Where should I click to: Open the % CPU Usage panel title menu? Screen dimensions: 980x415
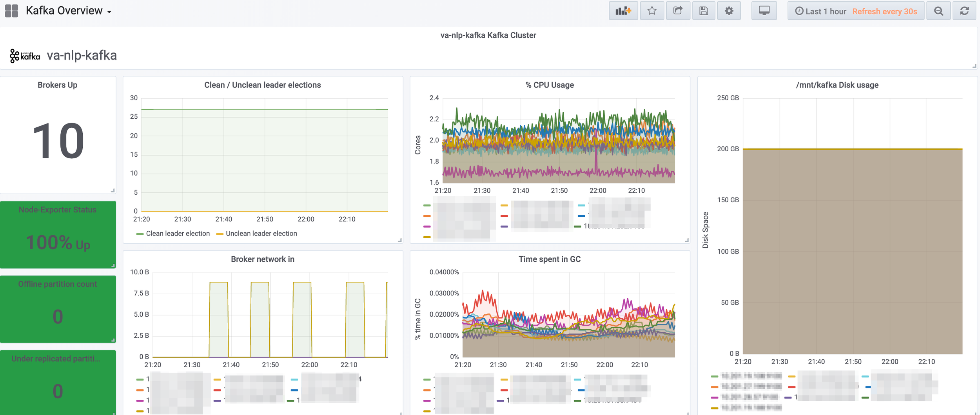[x=550, y=85]
